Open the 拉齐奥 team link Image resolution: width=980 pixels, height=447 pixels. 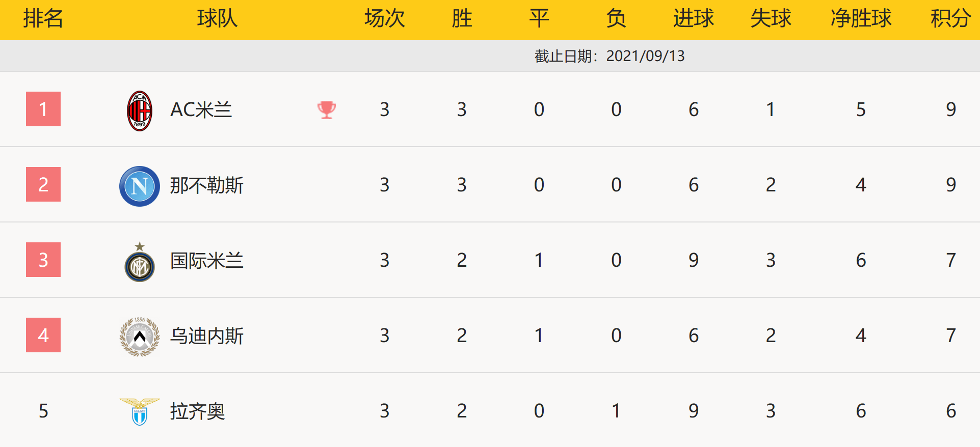[197, 411]
